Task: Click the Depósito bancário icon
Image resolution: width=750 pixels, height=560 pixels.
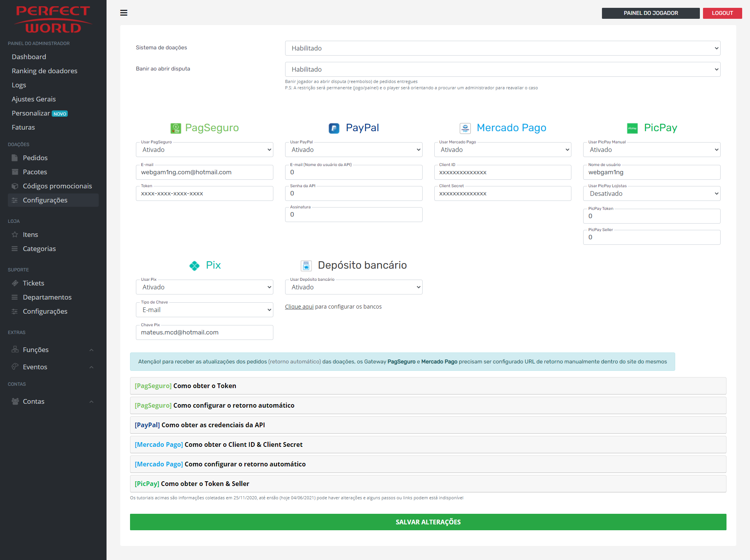Action: [306, 266]
